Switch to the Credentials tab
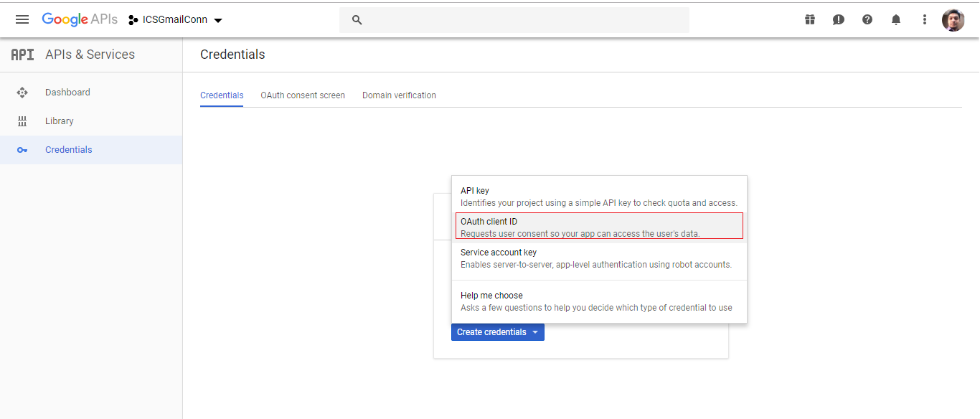The height and width of the screenshot is (419, 980). click(222, 95)
